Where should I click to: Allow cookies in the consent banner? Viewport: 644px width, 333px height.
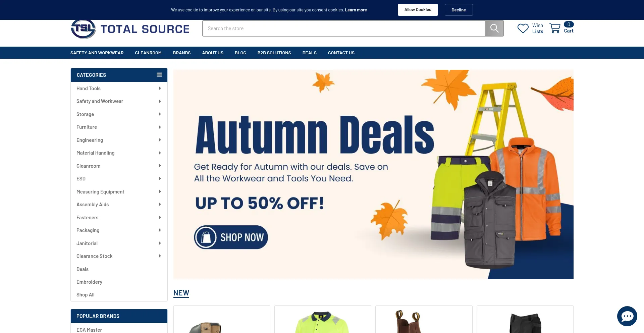[418, 10]
